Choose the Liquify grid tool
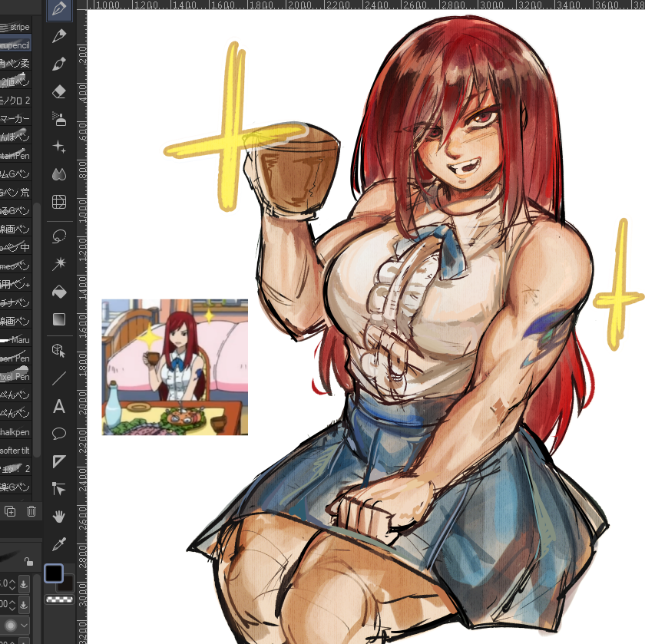The height and width of the screenshot is (644, 645). click(59, 202)
